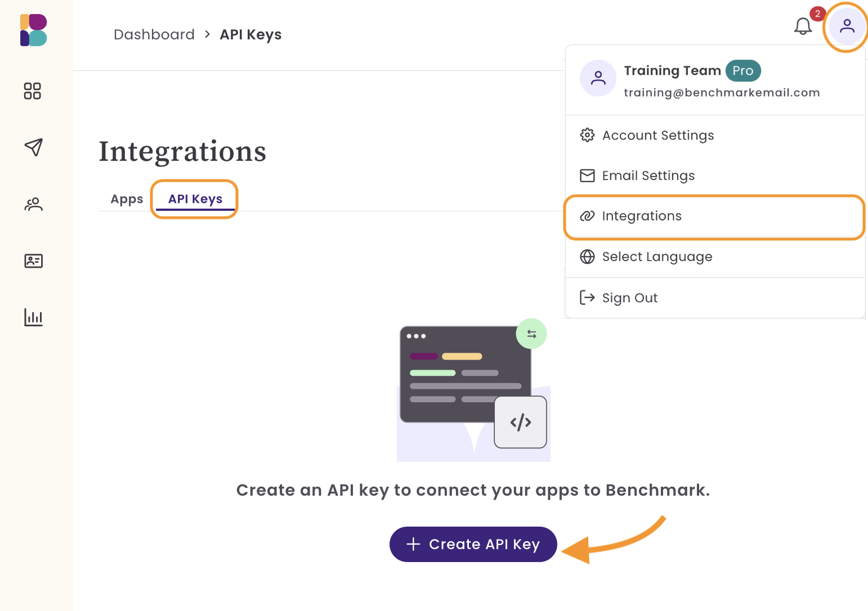Open the Benchmark logo home link
868x611 pixels.
click(33, 30)
